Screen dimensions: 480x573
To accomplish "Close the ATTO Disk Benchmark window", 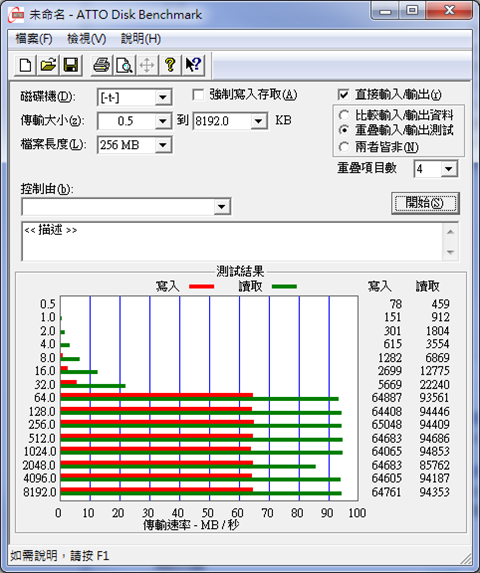I will (449, 11).
